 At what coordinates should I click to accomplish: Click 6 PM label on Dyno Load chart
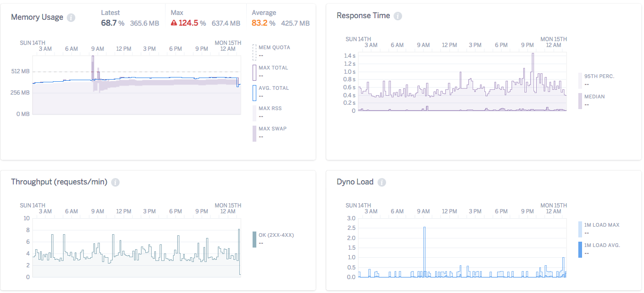(501, 212)
